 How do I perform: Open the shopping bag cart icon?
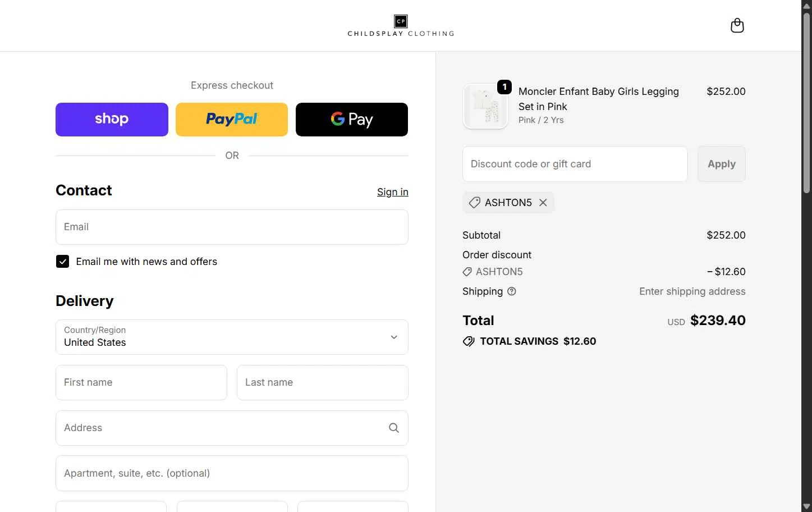tap(737, 25)
